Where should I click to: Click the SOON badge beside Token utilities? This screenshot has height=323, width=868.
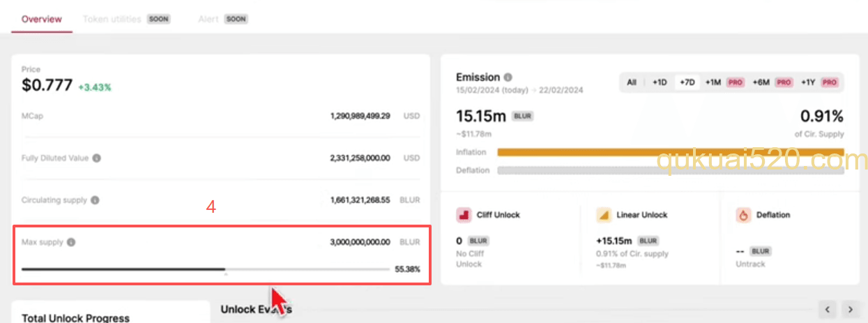point(158,20)
